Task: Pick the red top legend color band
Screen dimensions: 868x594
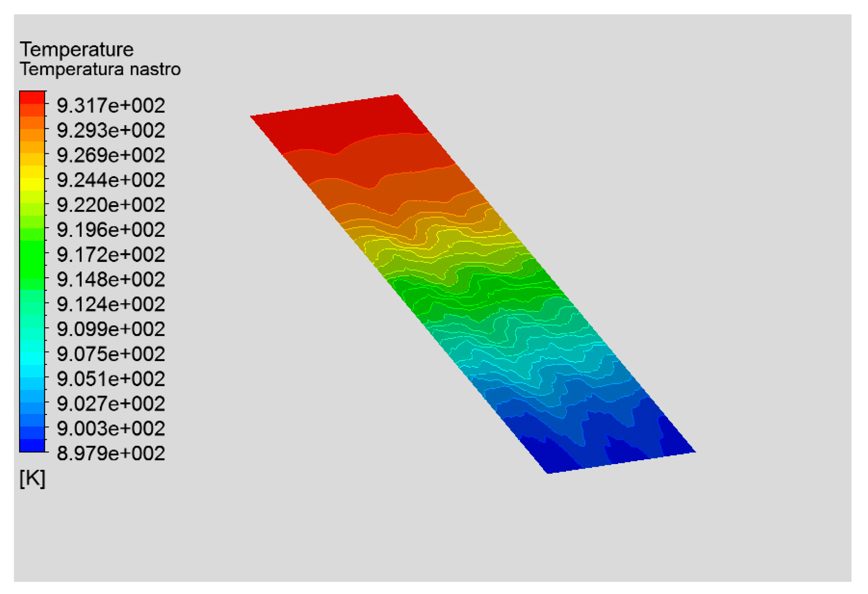Action: click(x=32, y=97)
